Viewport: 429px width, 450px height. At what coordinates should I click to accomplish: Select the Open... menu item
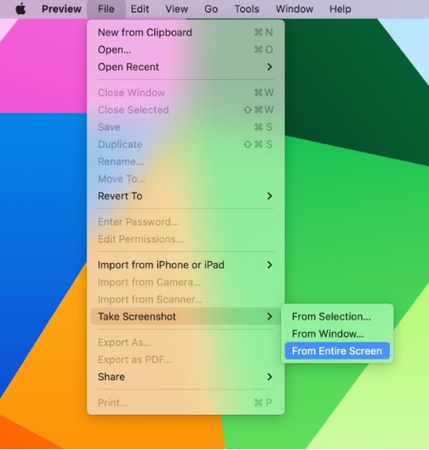click(186, 50)
